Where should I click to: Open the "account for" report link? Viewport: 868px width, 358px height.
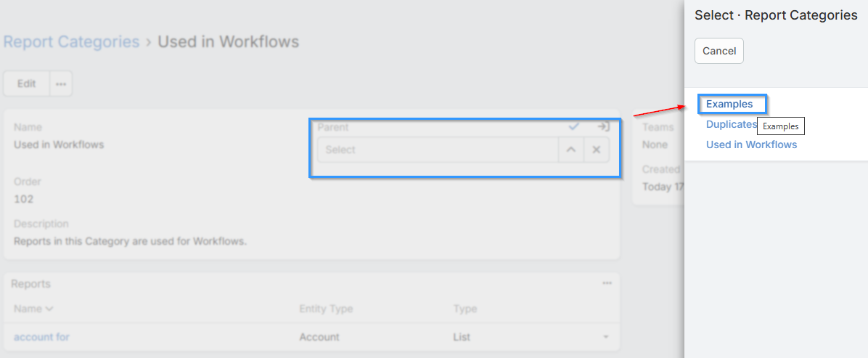(41, 337)
